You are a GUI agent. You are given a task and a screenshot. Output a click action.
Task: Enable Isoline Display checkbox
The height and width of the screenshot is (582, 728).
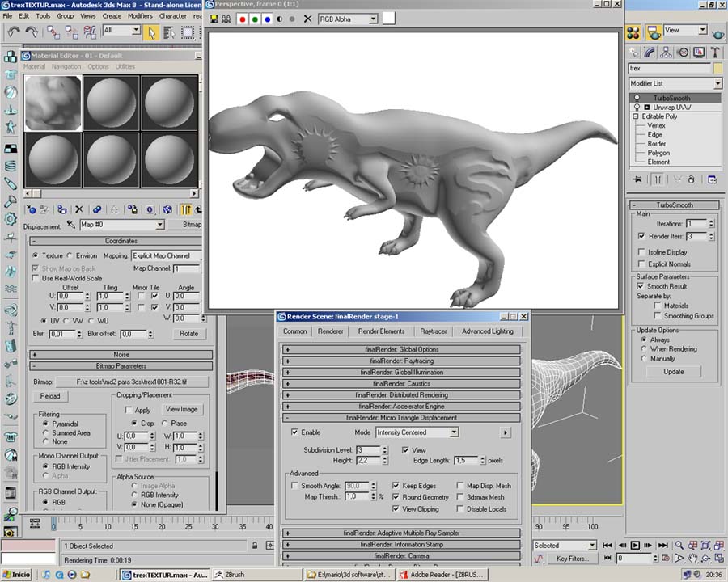(x=641, y=252)
